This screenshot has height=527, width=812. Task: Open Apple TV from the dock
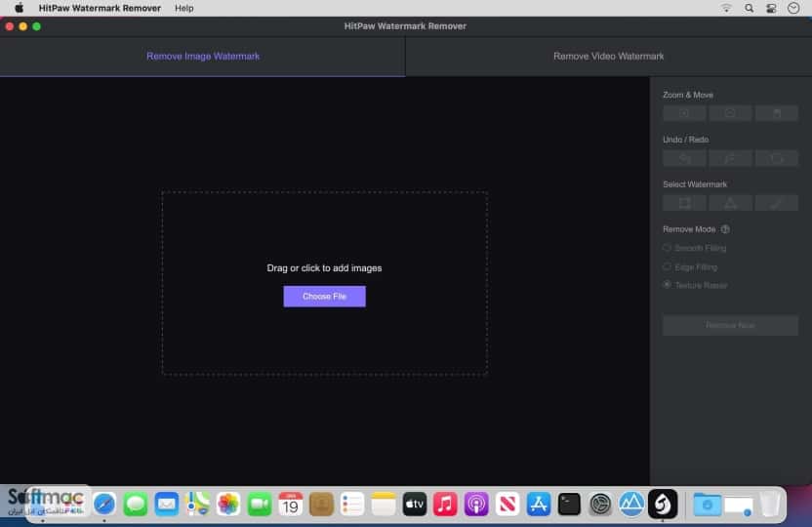pyautogui.click(x=414, y=505)
